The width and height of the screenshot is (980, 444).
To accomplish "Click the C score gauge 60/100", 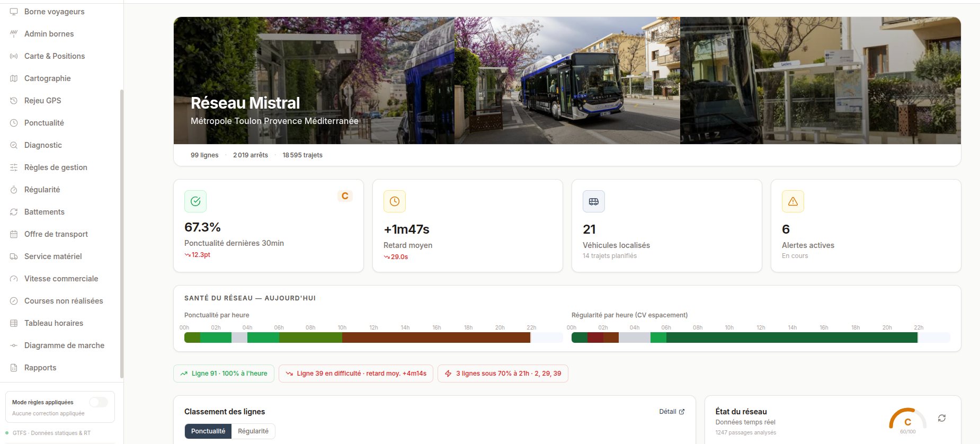I will [907, 421].
